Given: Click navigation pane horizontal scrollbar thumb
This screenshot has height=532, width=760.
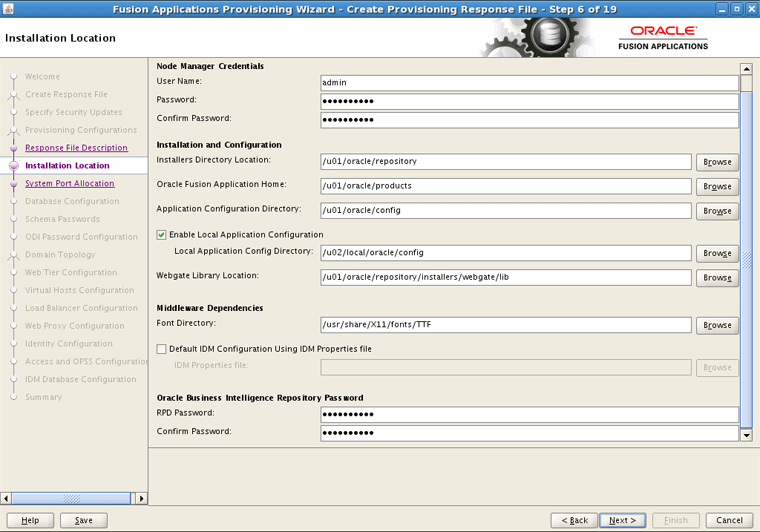Looking at the screenshot, I should (x=71, y=498).
